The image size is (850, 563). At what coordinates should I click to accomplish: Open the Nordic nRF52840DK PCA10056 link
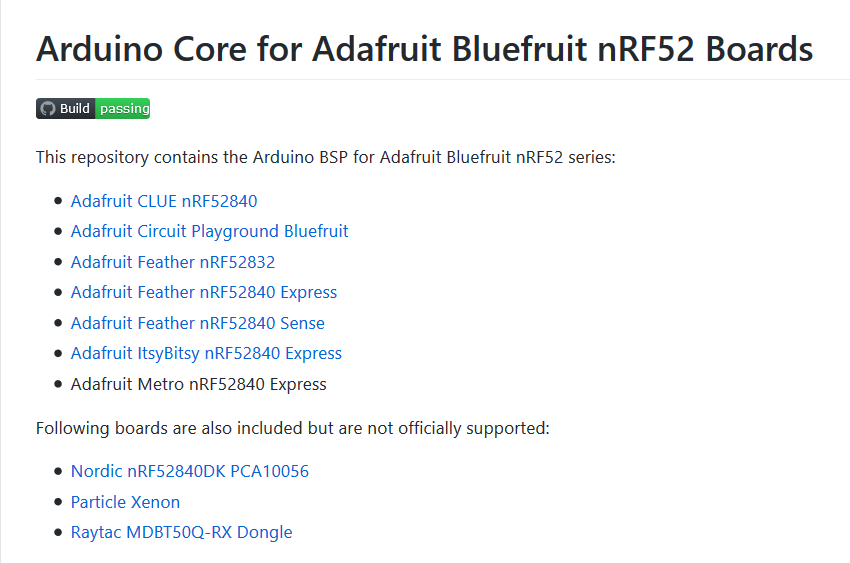(189, 471)
